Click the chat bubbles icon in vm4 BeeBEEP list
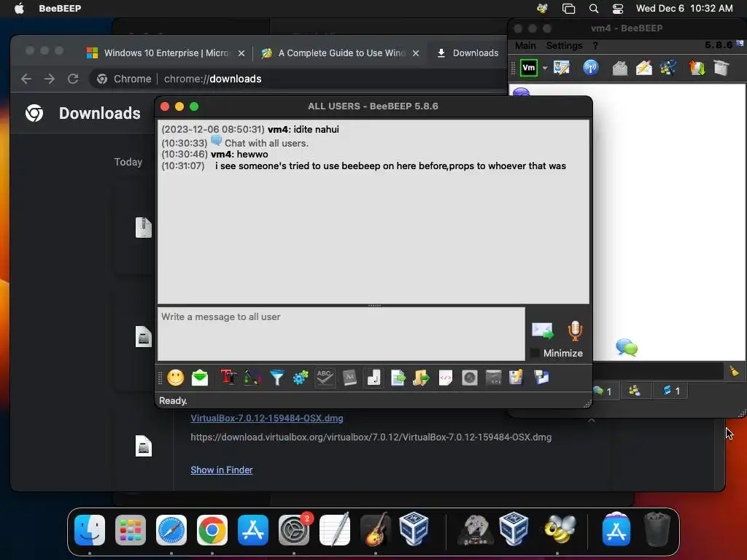The width and height of the screenshot is (747, 560). [627, 348]
